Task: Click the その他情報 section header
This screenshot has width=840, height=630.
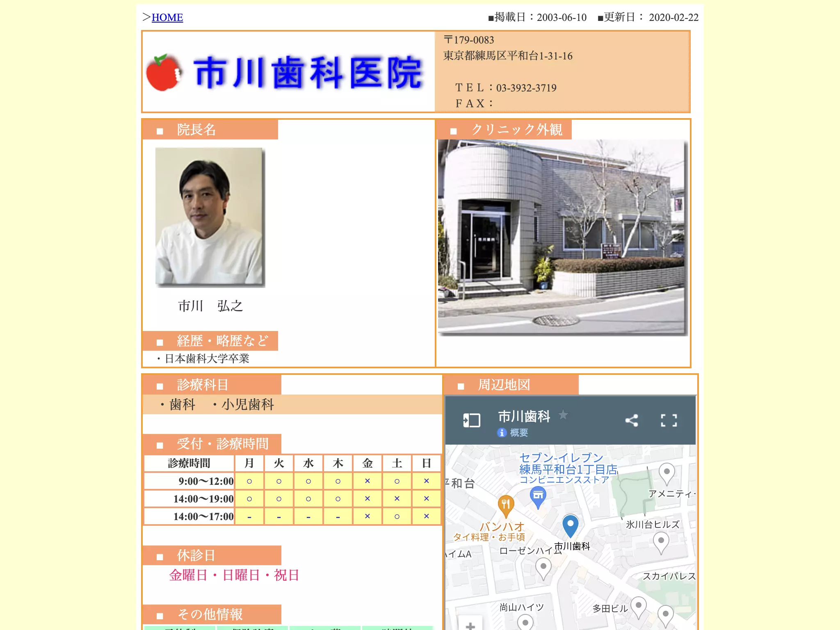Action: click(x=212, y=614)
